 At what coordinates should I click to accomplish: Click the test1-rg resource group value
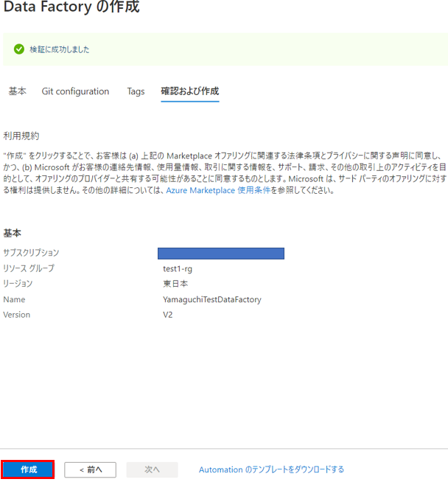pyautogui.click(x=178, y=269)
